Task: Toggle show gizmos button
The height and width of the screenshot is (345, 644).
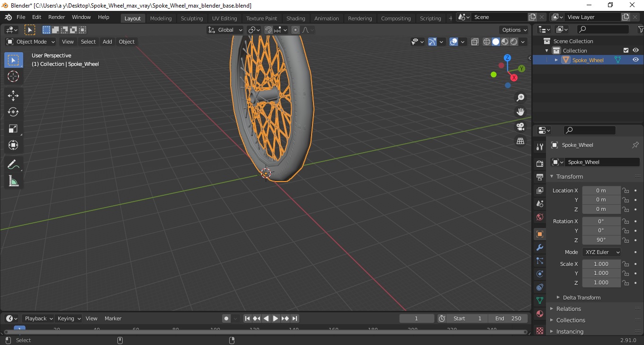Action: [432, 42]
